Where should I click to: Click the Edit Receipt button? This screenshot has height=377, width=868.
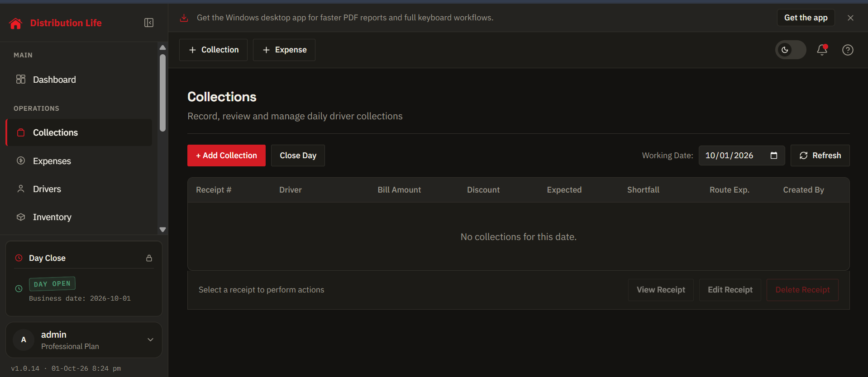tap(730, 290)
